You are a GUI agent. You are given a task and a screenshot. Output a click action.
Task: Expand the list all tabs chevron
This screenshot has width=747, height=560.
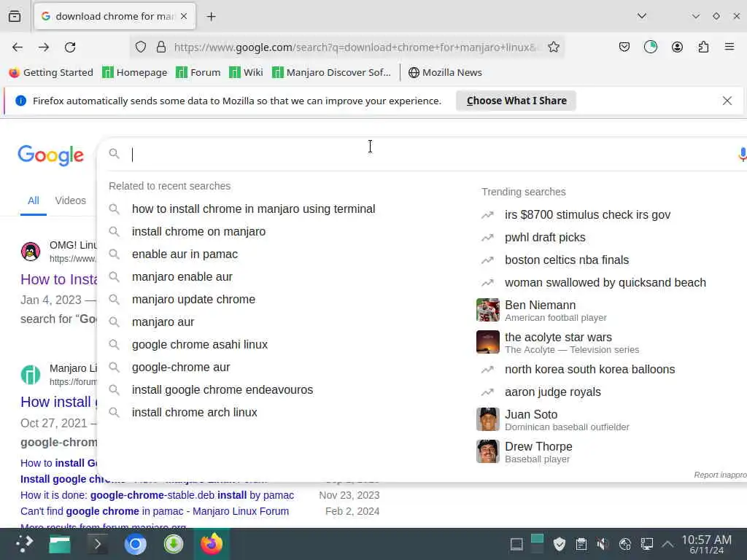642,16
